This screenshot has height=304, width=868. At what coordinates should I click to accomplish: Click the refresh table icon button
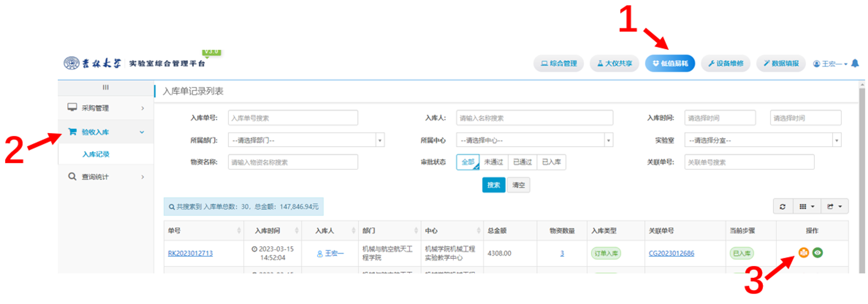pos(782,207)
